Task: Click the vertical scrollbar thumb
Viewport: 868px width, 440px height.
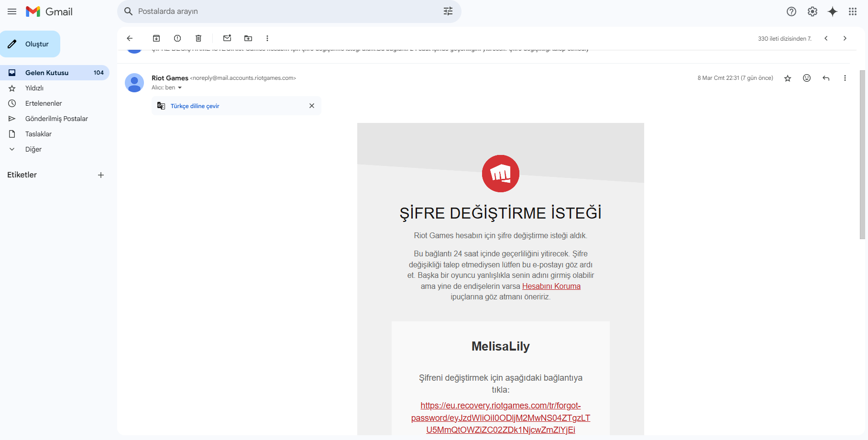Action: click(x=862, y=154)
